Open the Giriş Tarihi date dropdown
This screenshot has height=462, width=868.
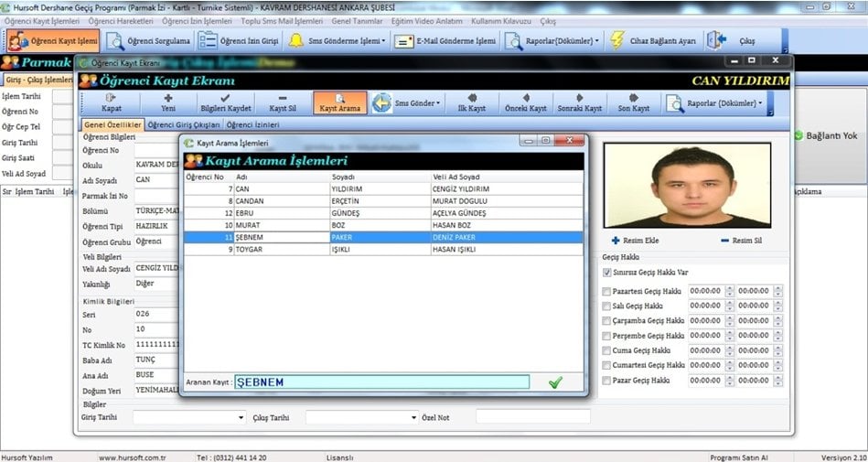241,417
